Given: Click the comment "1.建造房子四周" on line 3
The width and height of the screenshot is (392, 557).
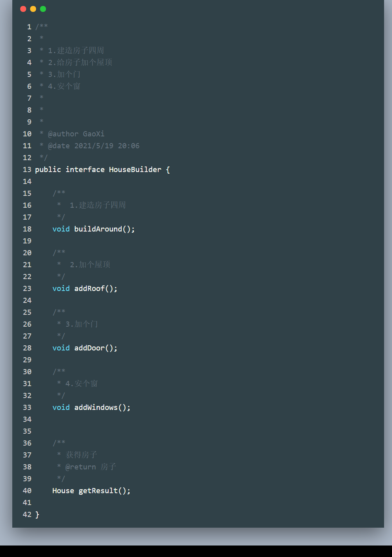Looking at the screenshot, I should pyautogui.click(x=76, y=50).
